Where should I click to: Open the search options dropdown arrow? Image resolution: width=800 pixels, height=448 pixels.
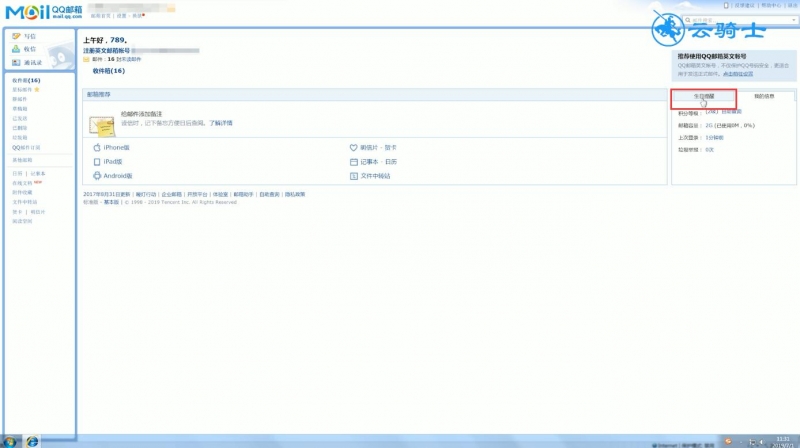(x=794, y=20)
